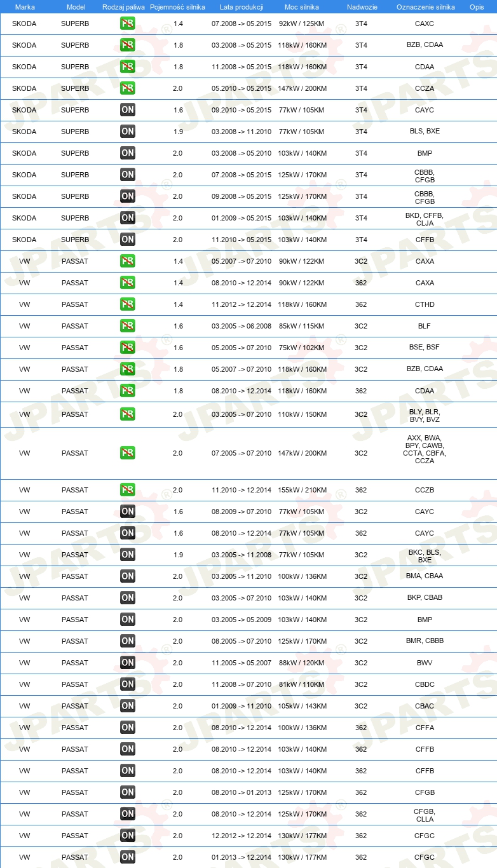497x868 pixels.
Task: Click the Rodzaj paliwa column header
Action: 123,7
